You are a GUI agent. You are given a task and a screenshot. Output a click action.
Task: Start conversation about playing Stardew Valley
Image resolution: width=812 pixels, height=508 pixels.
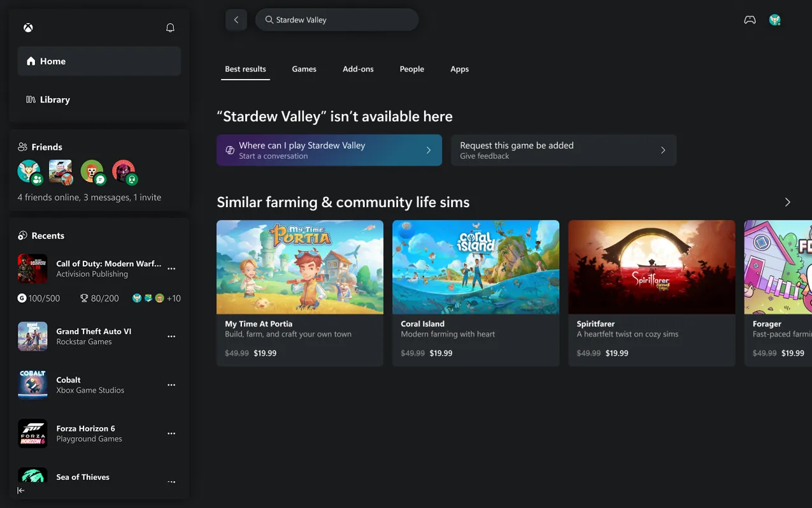pos(329,150)
